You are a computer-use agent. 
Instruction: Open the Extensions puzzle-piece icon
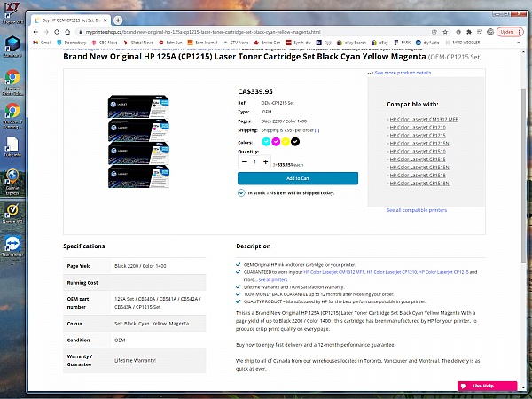click(x=469, y=32)
